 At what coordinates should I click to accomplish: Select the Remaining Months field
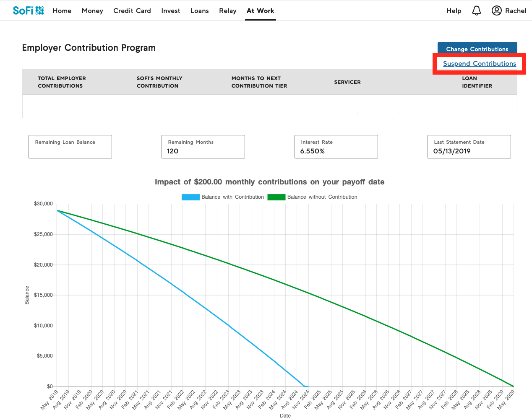(203, 147)
